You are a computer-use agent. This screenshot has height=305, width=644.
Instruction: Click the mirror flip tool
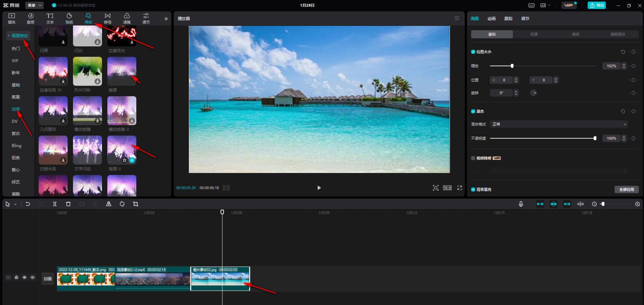pos(108,204)
